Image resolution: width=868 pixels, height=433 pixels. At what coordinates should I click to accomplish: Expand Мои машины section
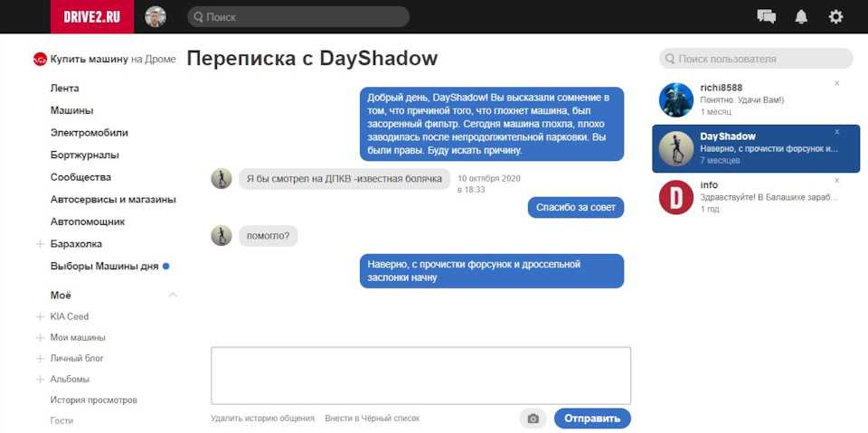(40, 338)
